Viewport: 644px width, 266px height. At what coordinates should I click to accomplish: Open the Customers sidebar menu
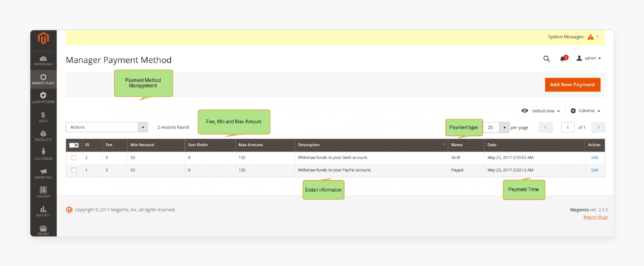(x=43, y=155)
